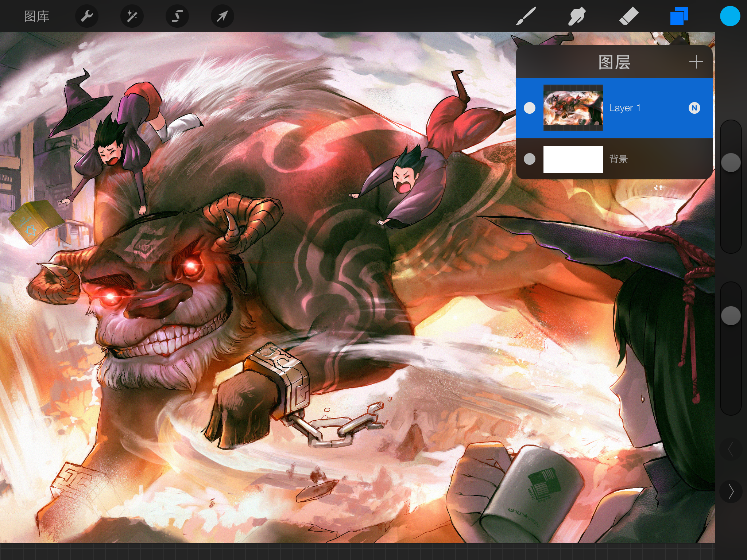This screenshot has width=747, height=560.
Task: Select the paintbrush tool
Action: coord(526,16)
